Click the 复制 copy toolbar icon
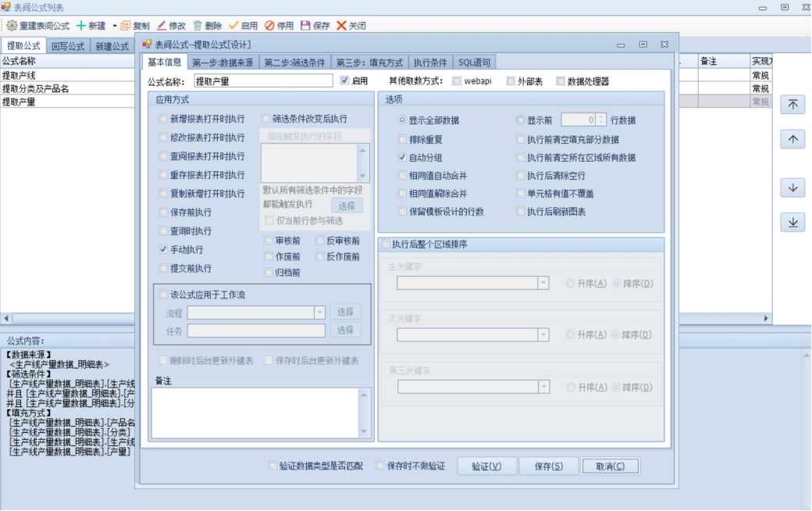 tap(126, 26)
